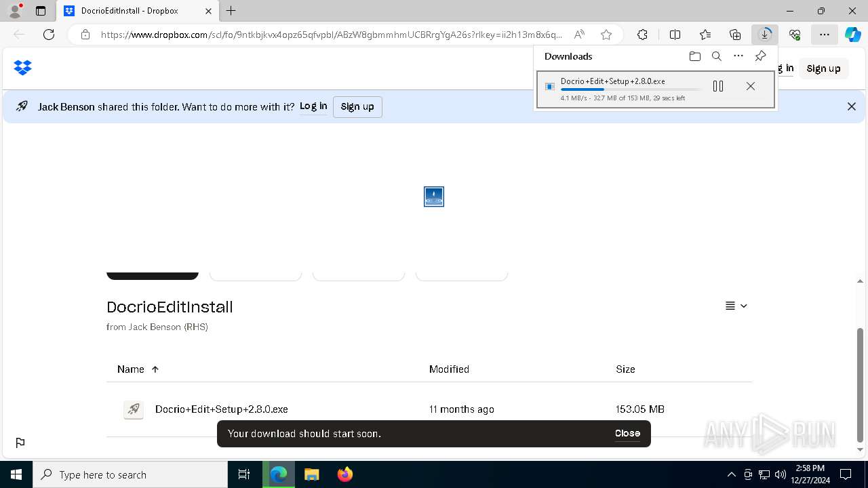Open the Favorites list
The image size is (868, 488).
tap(705, 35)
